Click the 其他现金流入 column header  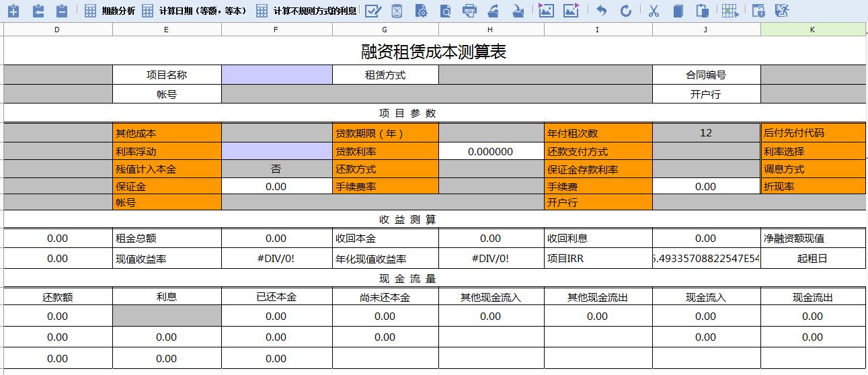(491, 297)
